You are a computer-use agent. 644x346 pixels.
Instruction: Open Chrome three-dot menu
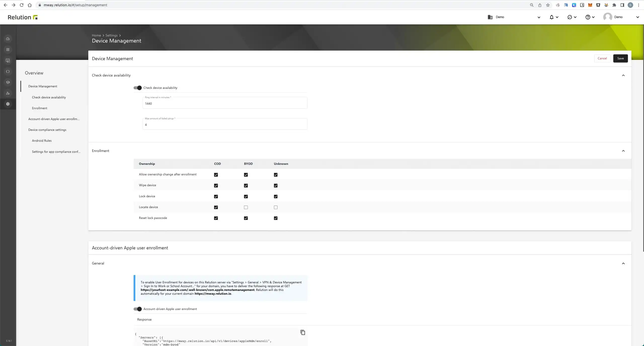point(638,5)
